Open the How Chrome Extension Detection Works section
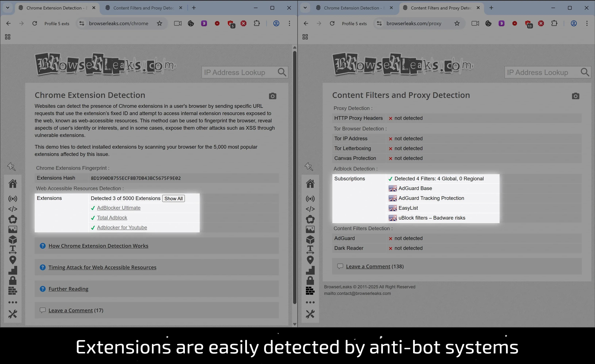 (98, 246)
